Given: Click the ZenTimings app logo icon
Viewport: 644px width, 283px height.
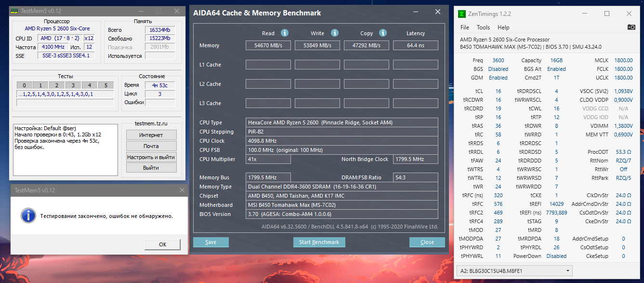Looking at the screenshot, I should (462, 13).
